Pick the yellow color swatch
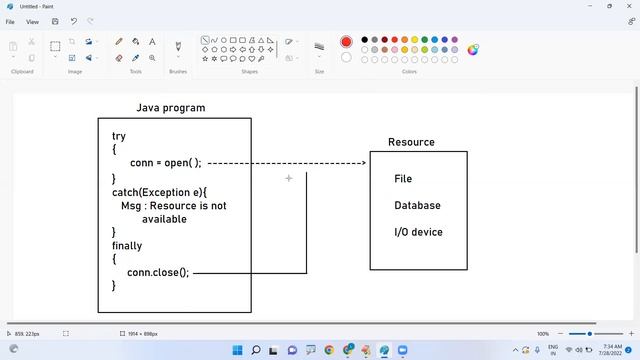 tap(414, 40)
